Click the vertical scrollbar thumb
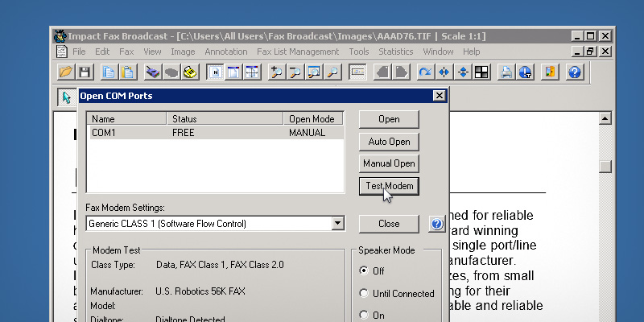The image size is (644, 322). click(605, 167)
